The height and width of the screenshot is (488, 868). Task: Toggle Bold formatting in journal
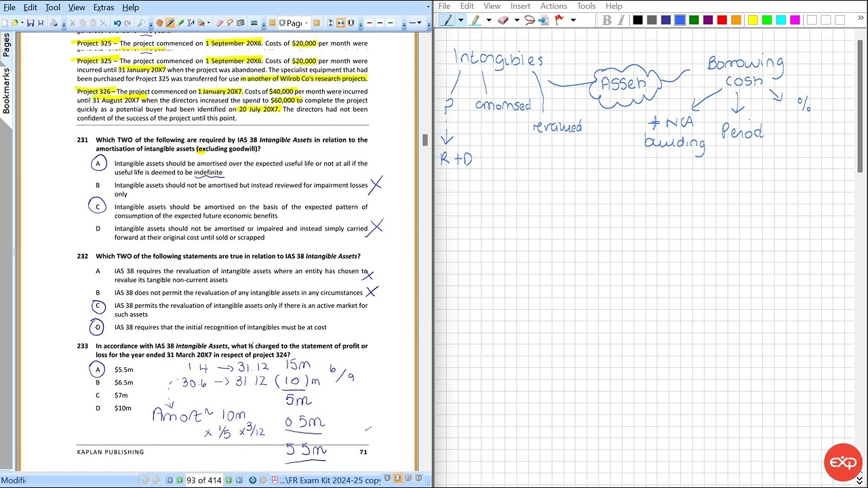607,20
